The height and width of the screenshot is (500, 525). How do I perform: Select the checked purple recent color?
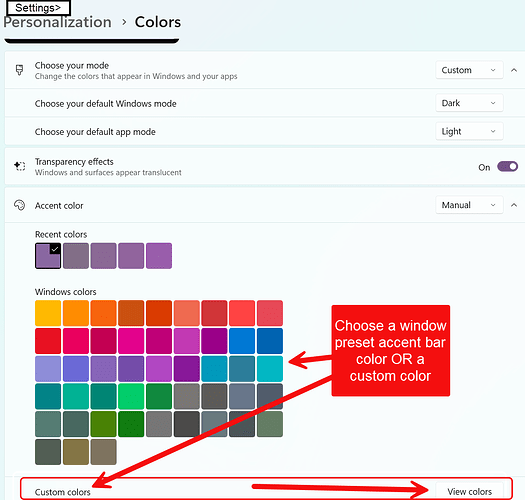point(48,256)
